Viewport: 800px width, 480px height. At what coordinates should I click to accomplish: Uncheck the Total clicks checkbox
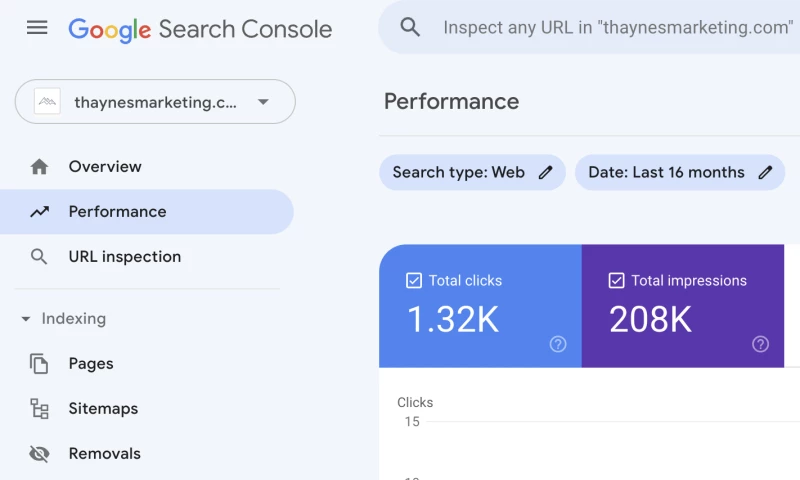tap(414, 281)
